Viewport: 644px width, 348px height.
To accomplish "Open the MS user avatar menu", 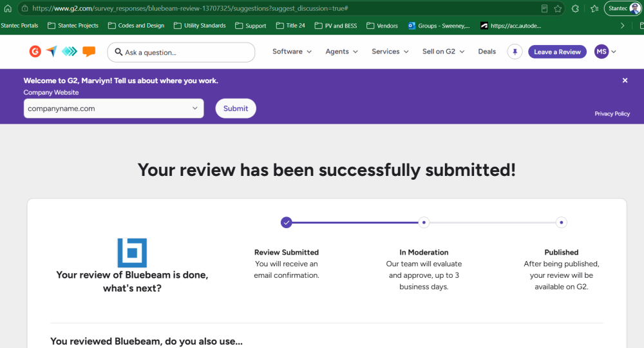I will point(605,52).
